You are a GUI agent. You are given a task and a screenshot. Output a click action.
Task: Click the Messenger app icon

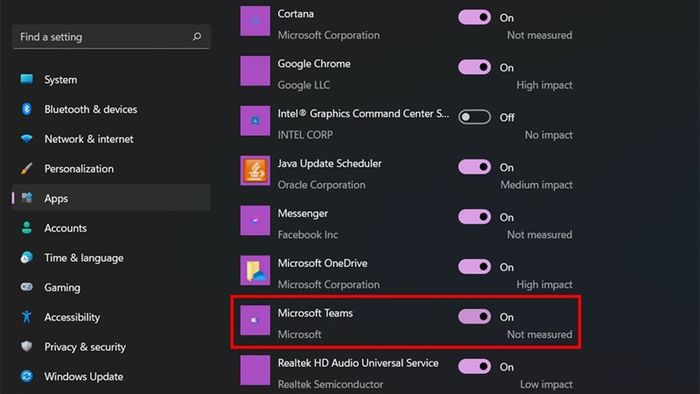(x=255, y=220)
